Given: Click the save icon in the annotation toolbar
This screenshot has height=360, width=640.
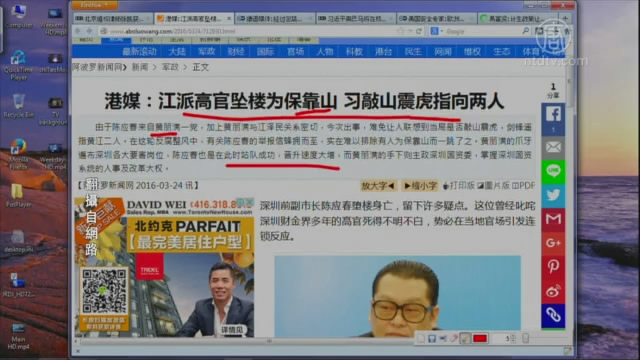Looking at the screenshot, I should (x=432, y=338).
